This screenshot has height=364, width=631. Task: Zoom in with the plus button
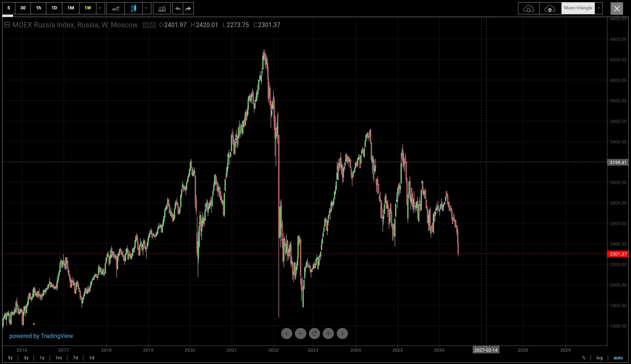click(328, 333)
